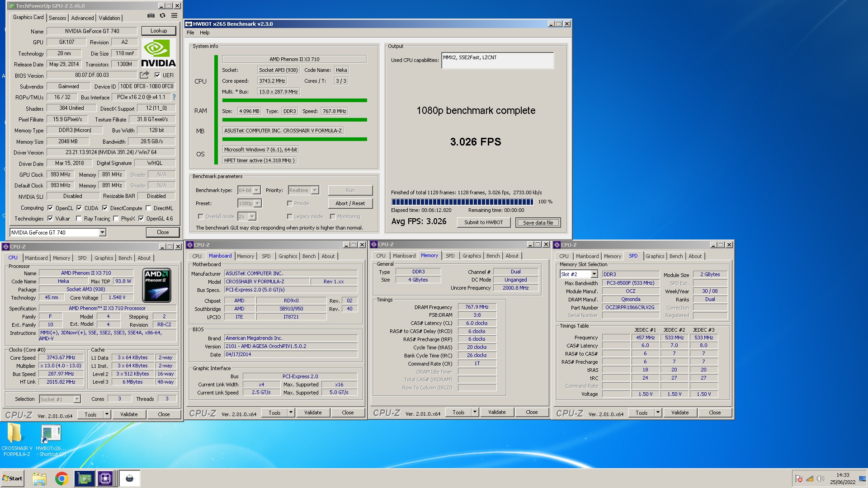This screenshot has height=488, width=868.
Task: Toggle the OpenGL 4.6 checkbox
Action: click(141, 218)
